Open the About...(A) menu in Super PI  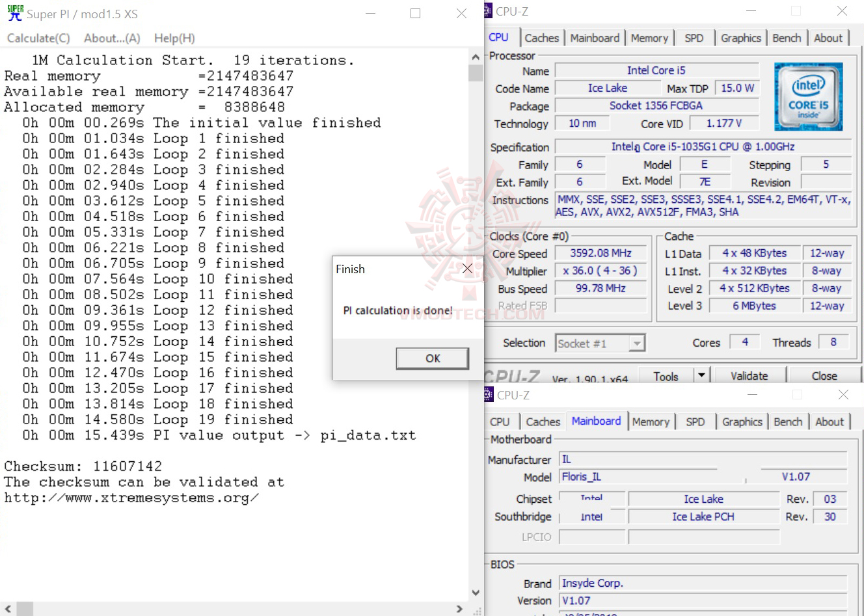(x=112, y=38)
